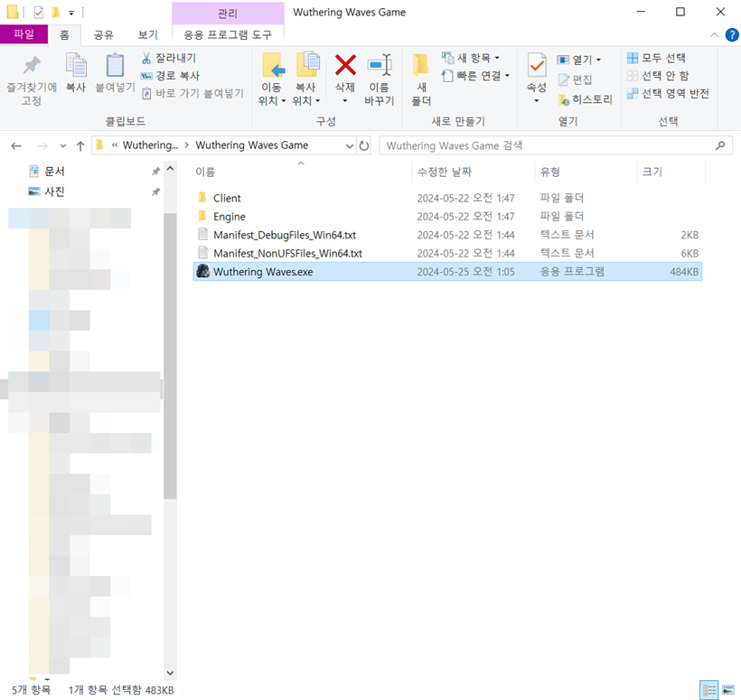This screenshot has width=741, height=700.
Task: Click Paste shortcut (바로 가기 붙여넣기)
Action: click(x=192, y=93)
